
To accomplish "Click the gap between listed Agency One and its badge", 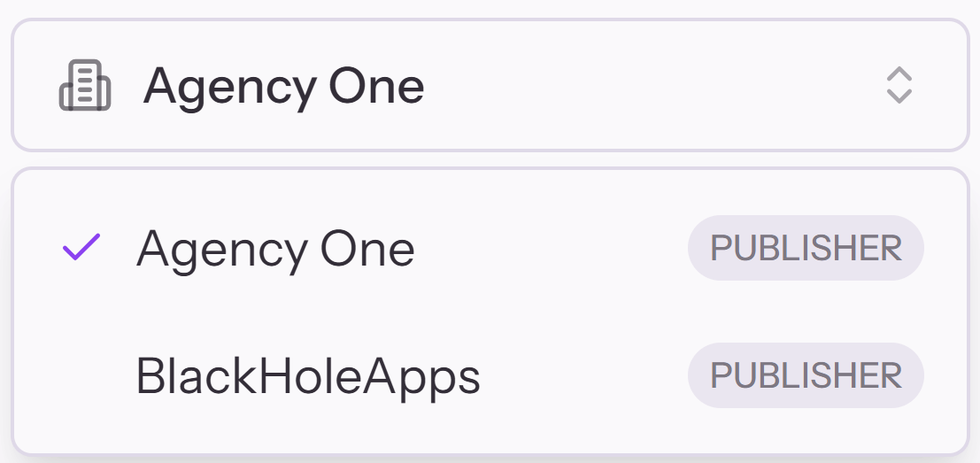I will coord(549,249).
